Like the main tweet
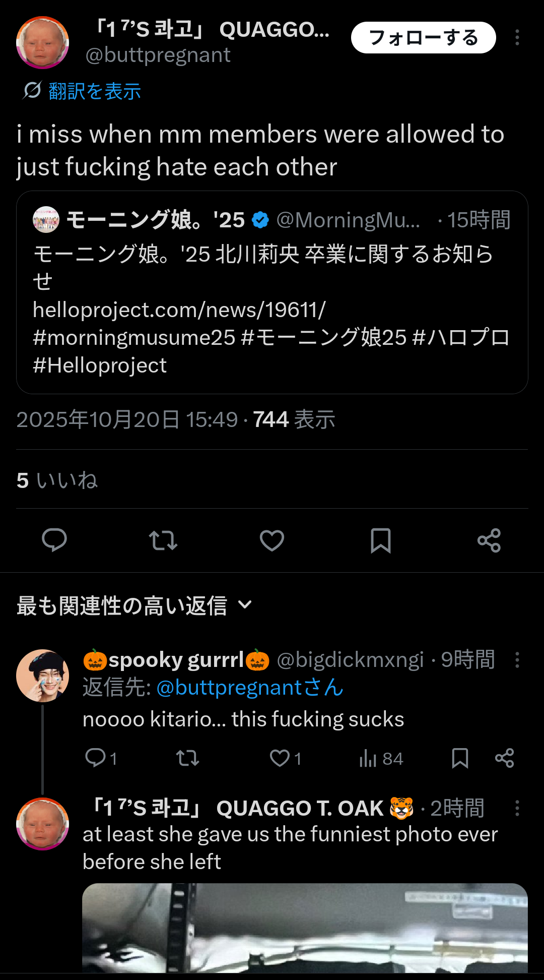The image size is (544, 980). click(x=272, y=540)
